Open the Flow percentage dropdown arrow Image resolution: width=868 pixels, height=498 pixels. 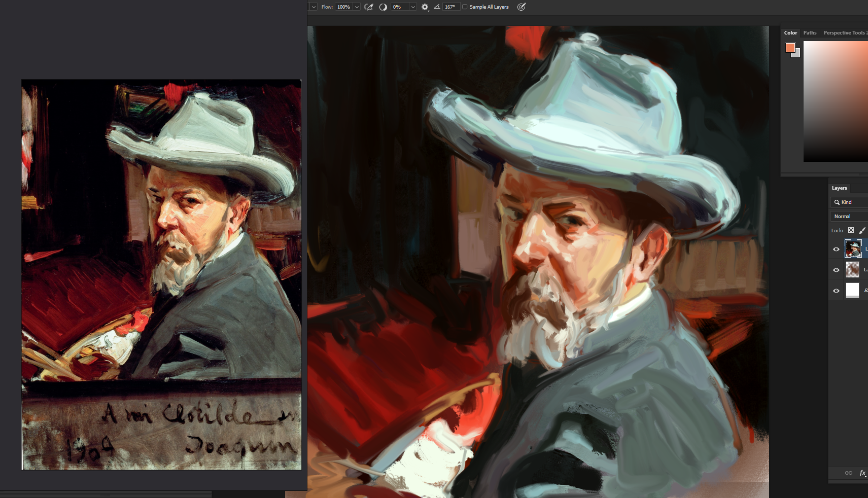pos(357,7)
